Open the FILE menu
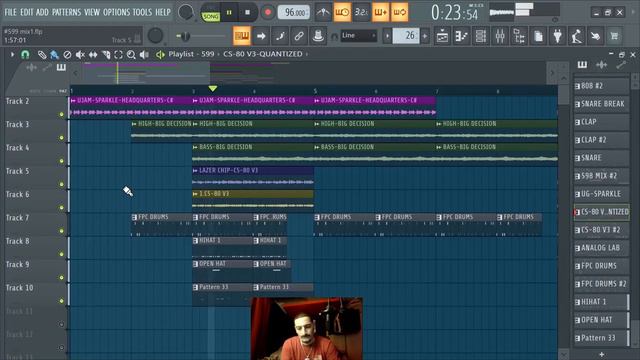Screen dimensions: 640x360 tap(11, 12)
